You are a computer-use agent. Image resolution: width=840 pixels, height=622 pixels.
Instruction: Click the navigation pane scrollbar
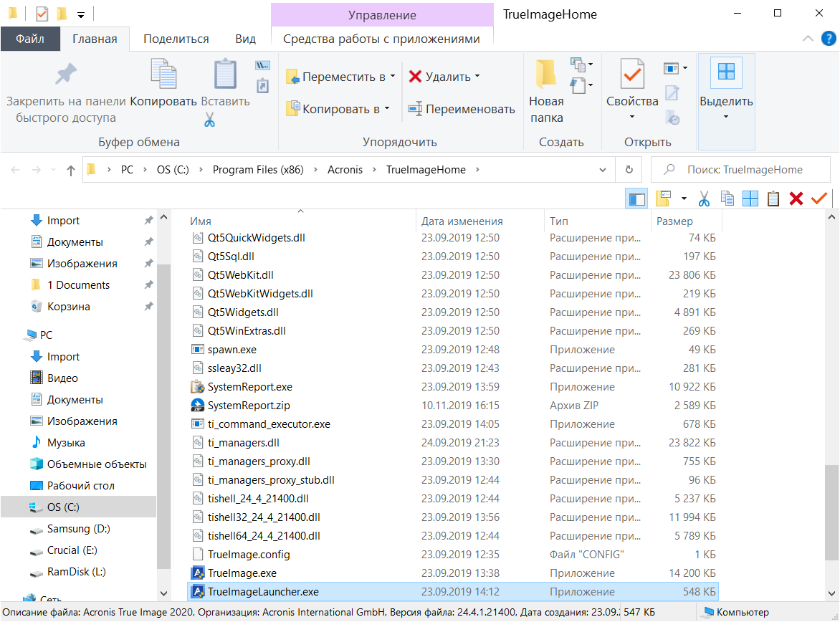[x=164, y=415]
